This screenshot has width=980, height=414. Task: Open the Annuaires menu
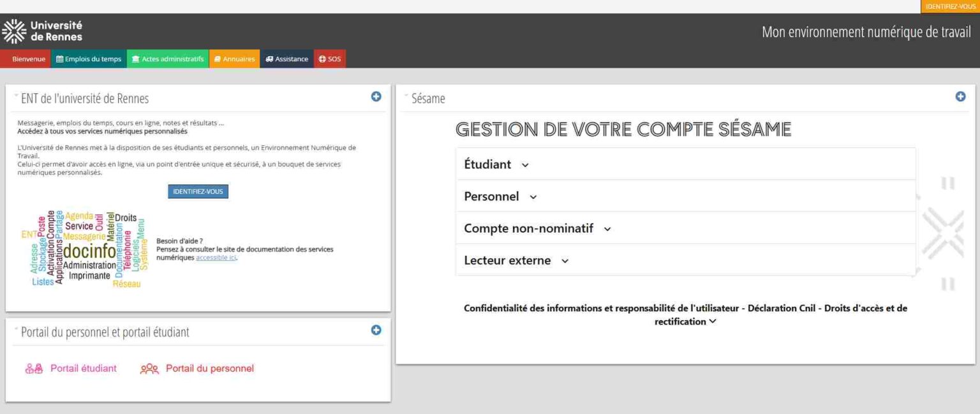pyautogui.click(x=235, y=59)
